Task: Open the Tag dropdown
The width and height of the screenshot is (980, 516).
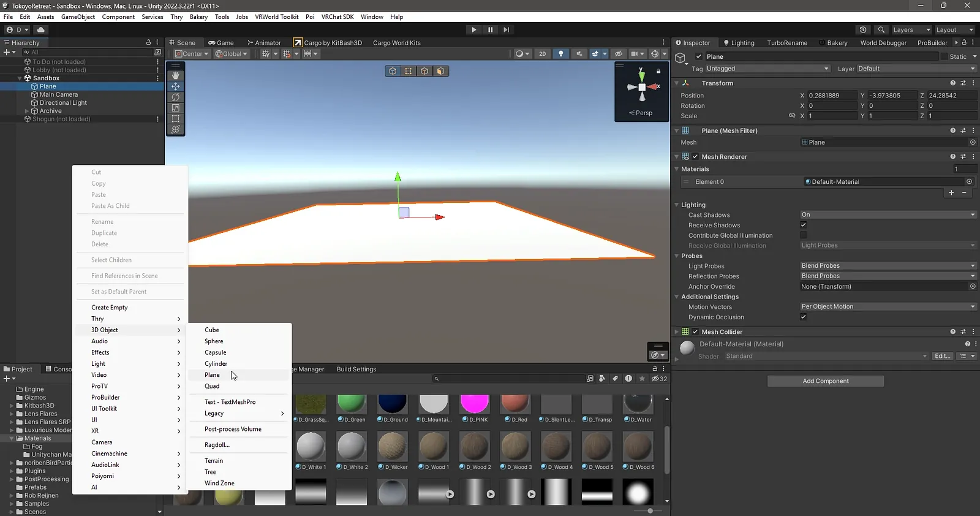Action: 767,69
